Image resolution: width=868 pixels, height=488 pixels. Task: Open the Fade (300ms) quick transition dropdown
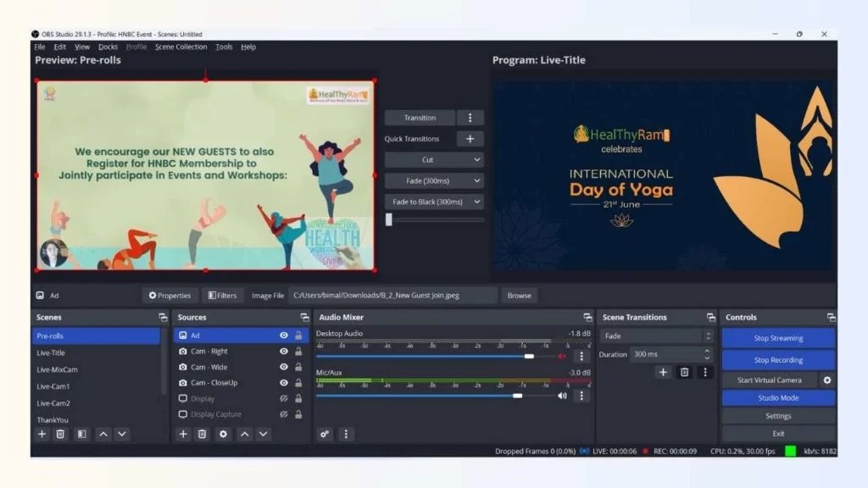pyautogui.click(x=434, y=181)
